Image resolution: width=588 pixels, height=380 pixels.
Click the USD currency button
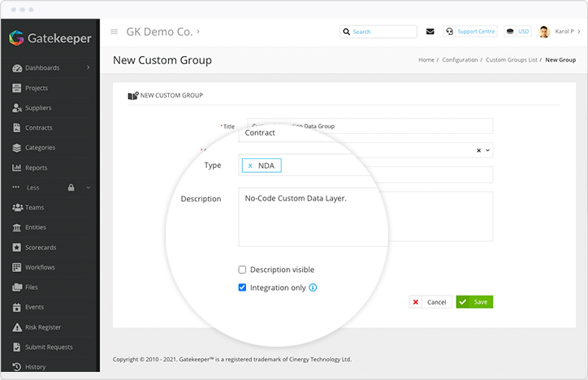(x=524, y=32)
